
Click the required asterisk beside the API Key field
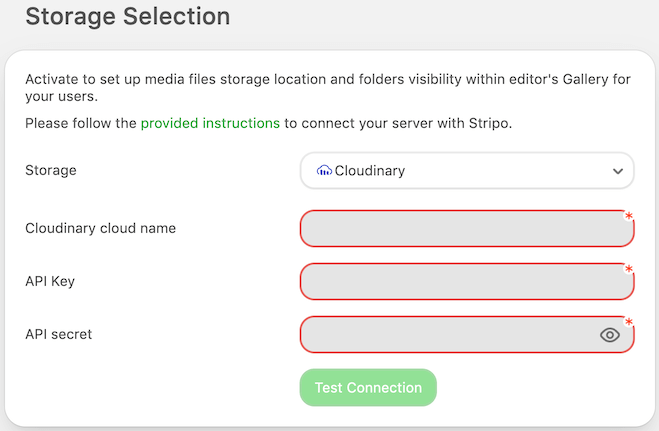[629, 270]
